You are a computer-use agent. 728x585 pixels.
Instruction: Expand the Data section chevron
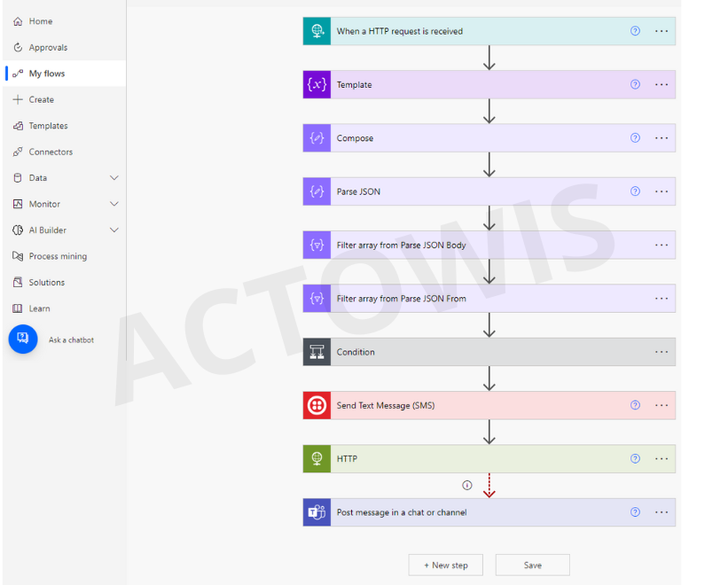click(114, 178)
